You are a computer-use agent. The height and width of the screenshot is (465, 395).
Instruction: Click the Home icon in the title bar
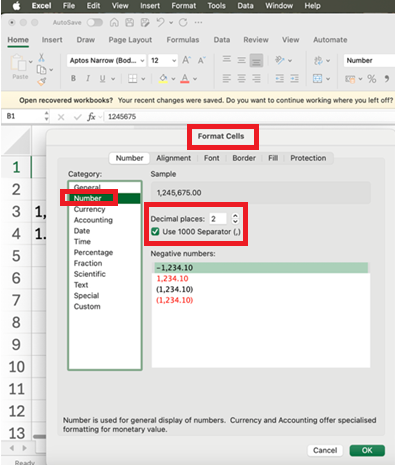pos(114,23)
